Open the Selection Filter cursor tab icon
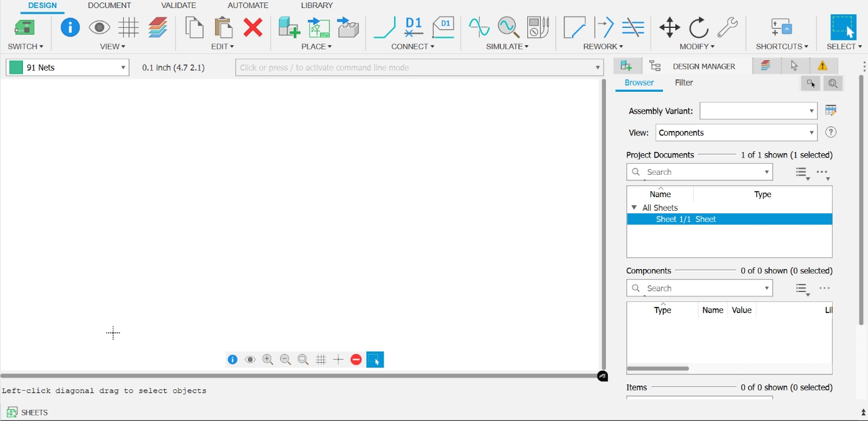 (x=795, y=66)
